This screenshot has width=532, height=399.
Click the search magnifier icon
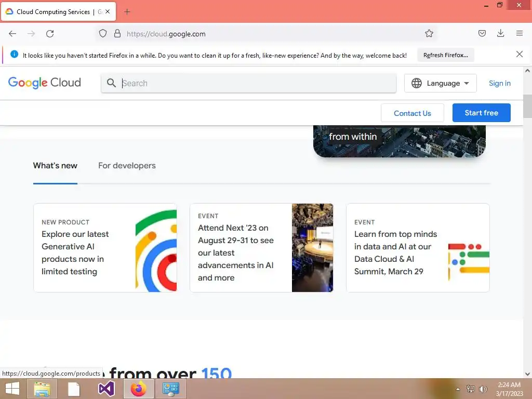point(111,83)
